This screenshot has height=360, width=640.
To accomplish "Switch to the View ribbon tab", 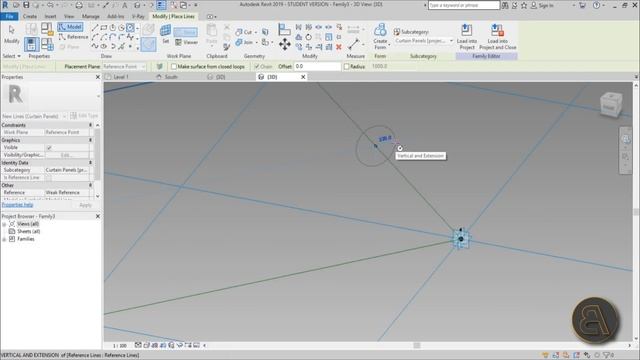I will point(69,16).
